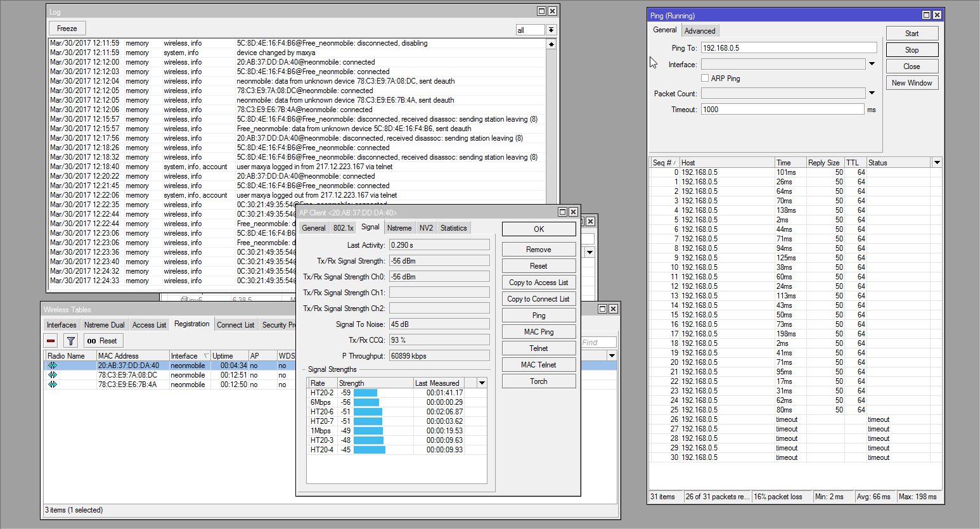Stop the running ping
The width and height of the screenshot is (980, 529).
912,50
